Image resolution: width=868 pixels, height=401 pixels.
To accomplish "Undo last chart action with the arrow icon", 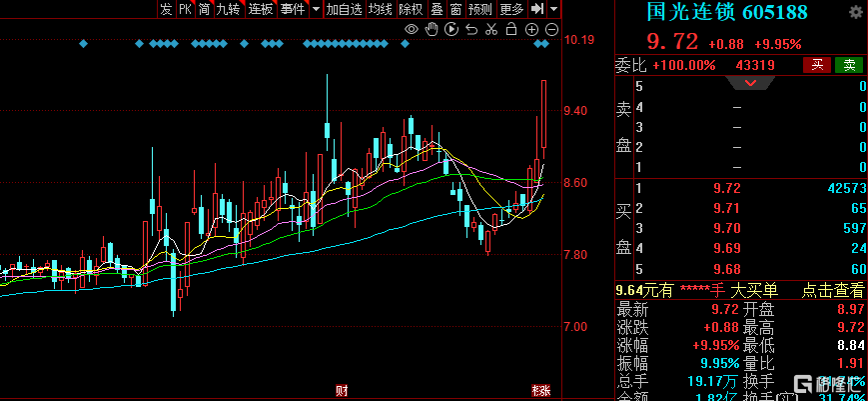I will (471, 29).
